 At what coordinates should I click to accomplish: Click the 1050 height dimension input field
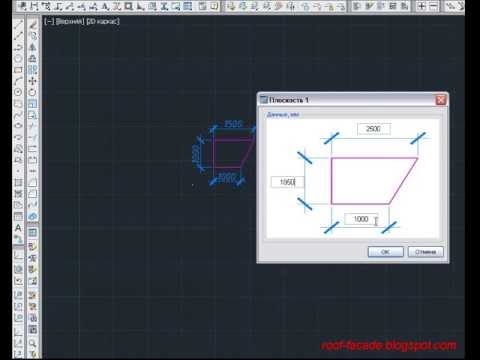click(x=287, y=182)
